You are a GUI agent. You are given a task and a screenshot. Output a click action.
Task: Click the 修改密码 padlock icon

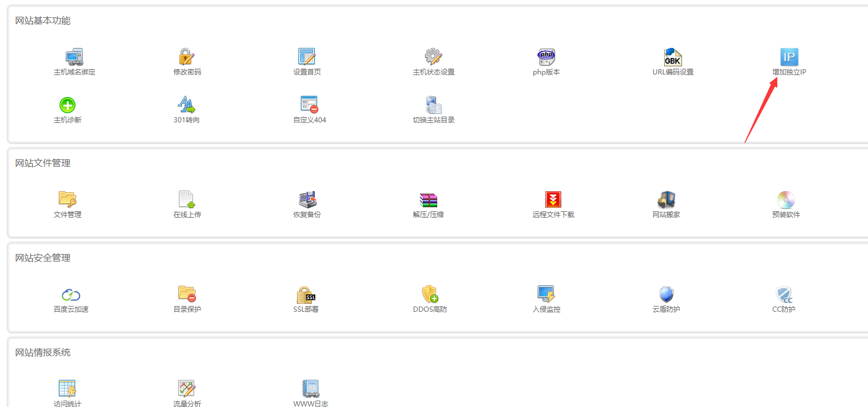pos(187,57)
